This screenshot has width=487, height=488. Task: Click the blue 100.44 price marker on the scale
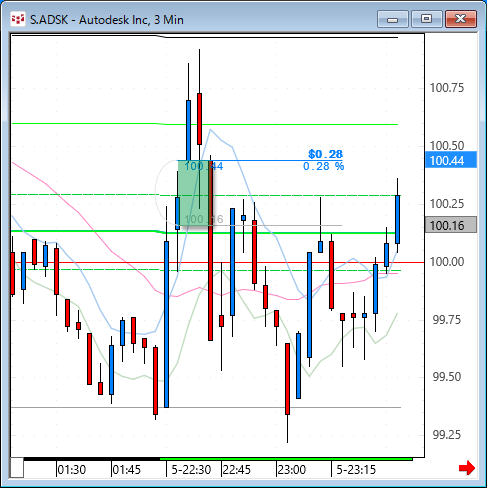tap(451, 160)
